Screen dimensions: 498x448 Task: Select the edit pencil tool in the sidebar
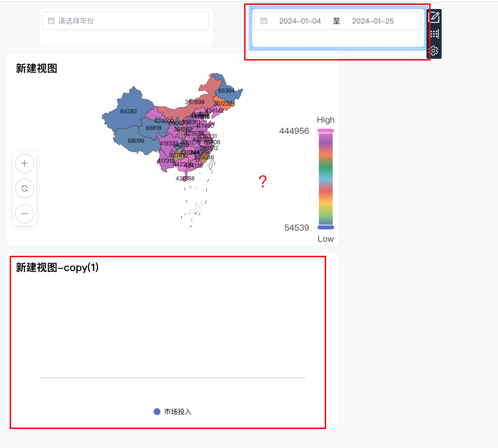(434, 17)
